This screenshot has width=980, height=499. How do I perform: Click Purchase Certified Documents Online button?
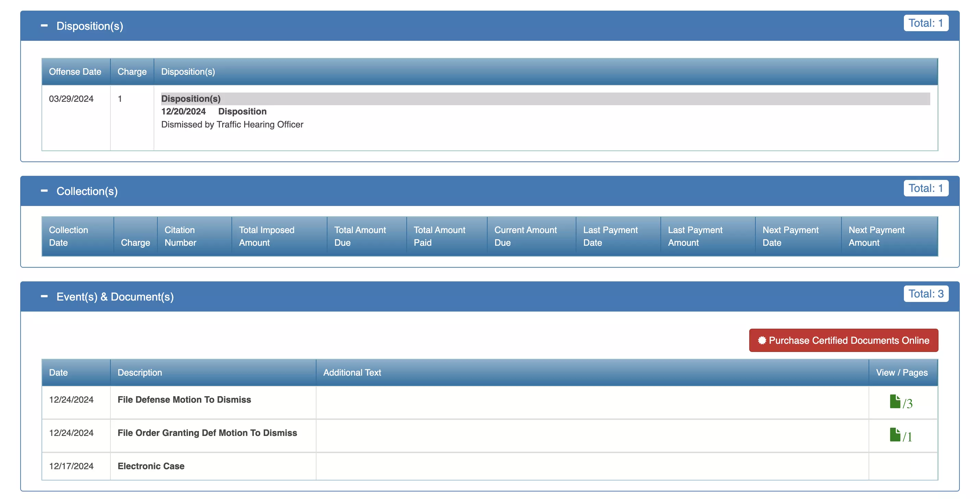[x=844, y=340]
